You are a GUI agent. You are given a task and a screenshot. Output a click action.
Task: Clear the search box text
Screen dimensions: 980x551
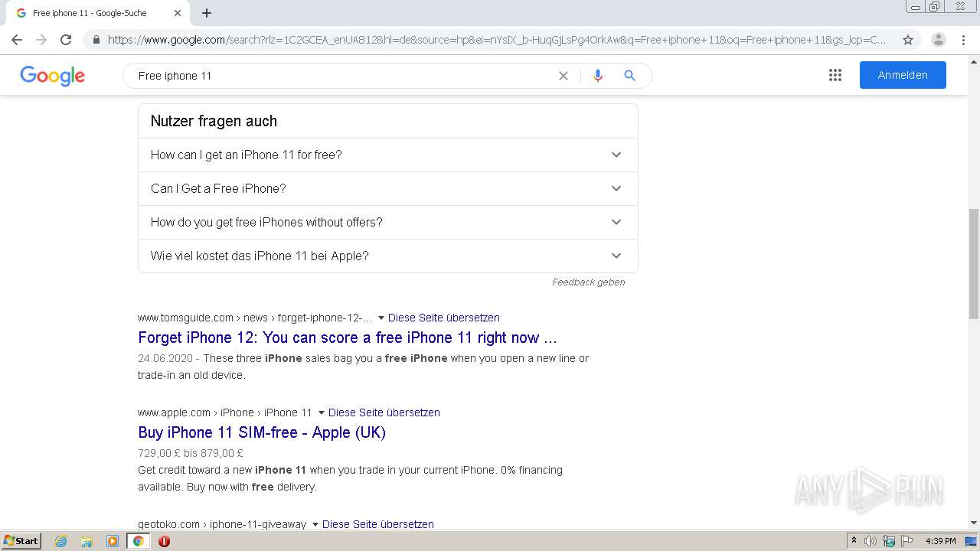563,76
